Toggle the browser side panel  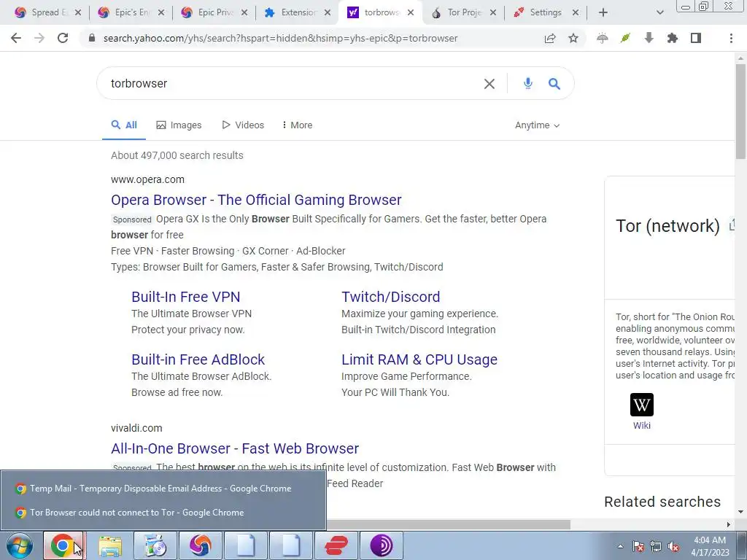[x=695, y=38]
